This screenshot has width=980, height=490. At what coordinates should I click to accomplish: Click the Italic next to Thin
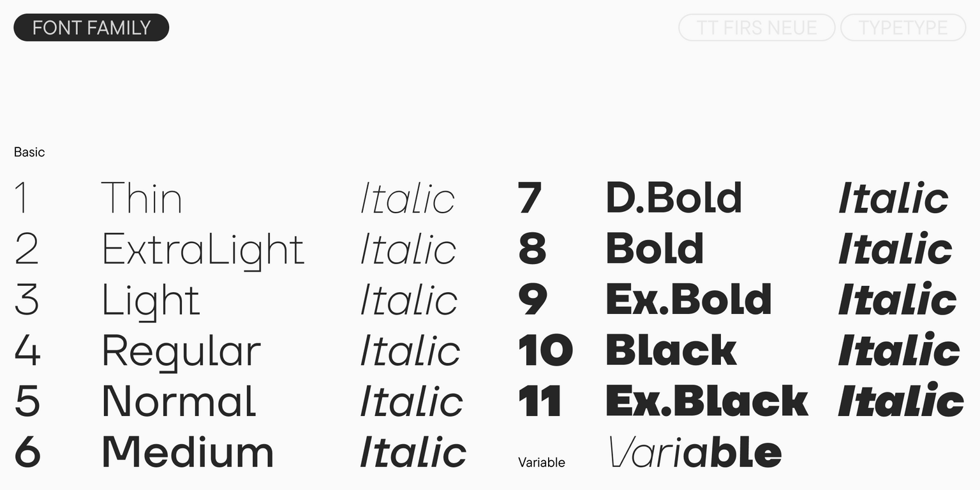tap(408, 198)
